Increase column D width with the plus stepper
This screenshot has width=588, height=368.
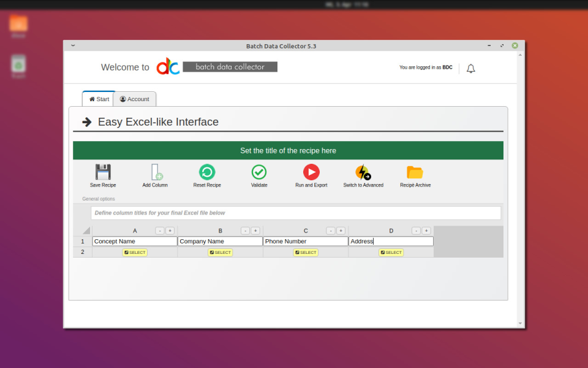[x=426, y=231]
